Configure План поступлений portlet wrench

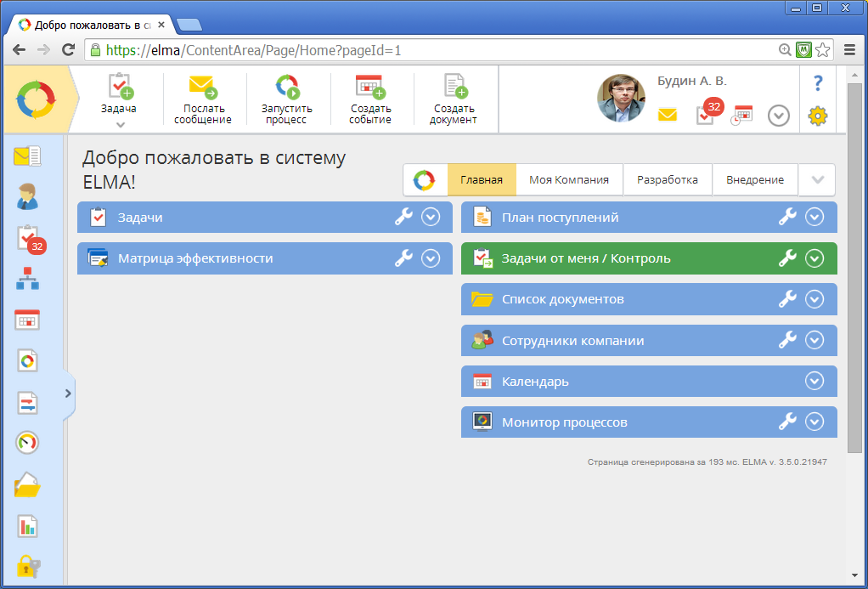pyautogui.click(x=787, y=217)
